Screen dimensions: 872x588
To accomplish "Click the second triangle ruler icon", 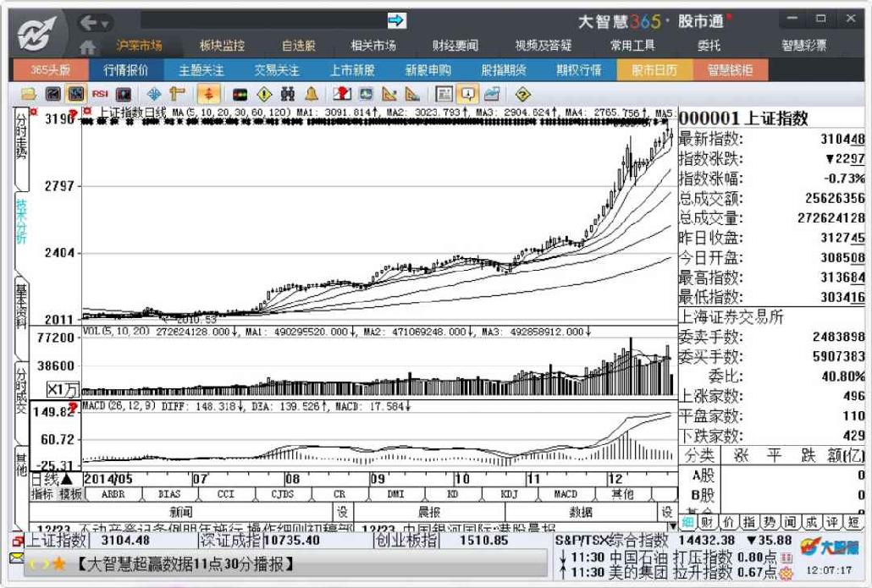I will pyautogui.click(x=412, y=94).
